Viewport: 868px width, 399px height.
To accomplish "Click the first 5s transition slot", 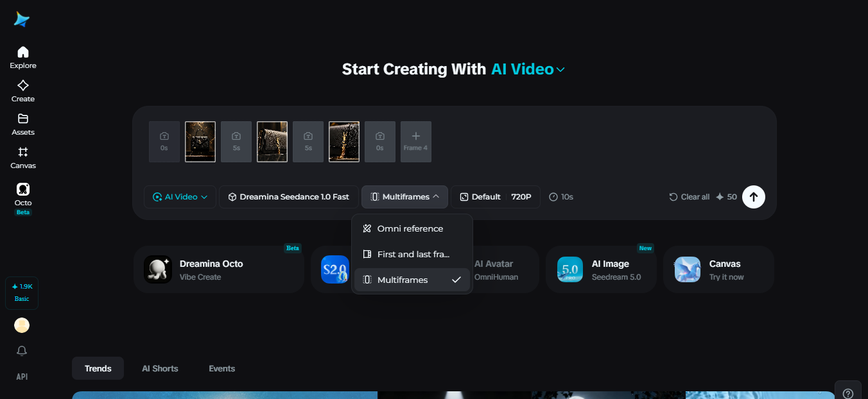I will tap(236, 142).
